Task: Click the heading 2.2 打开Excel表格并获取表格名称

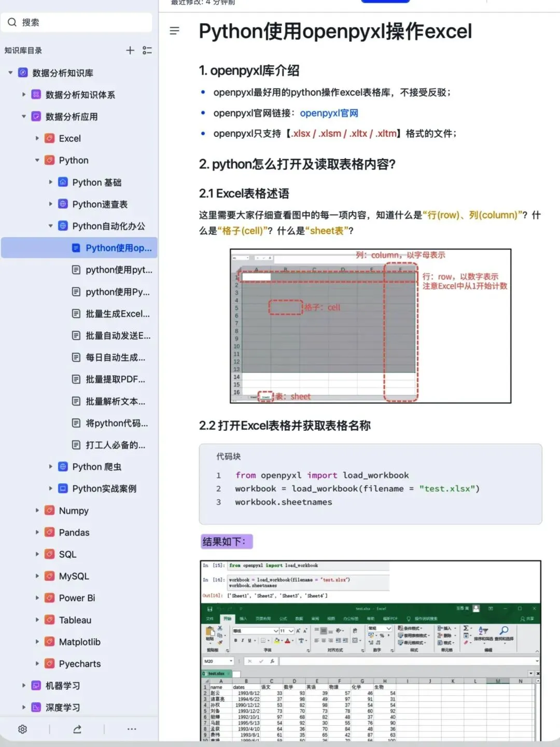Action: pos(285,426)
